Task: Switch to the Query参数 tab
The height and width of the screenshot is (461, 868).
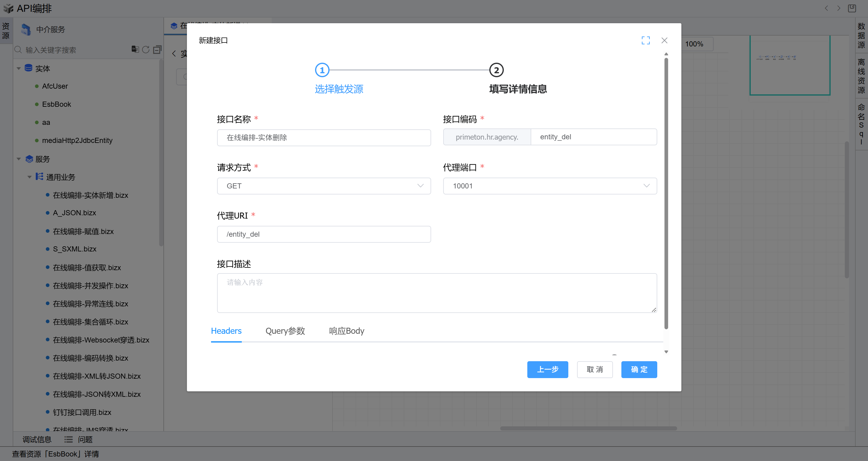Action: pyautogui.click(x=285, y=331)
